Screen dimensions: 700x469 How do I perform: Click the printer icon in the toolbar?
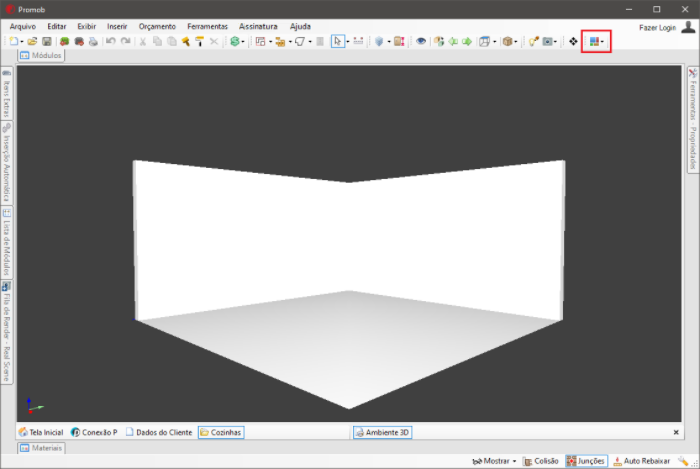pos(93,42)
